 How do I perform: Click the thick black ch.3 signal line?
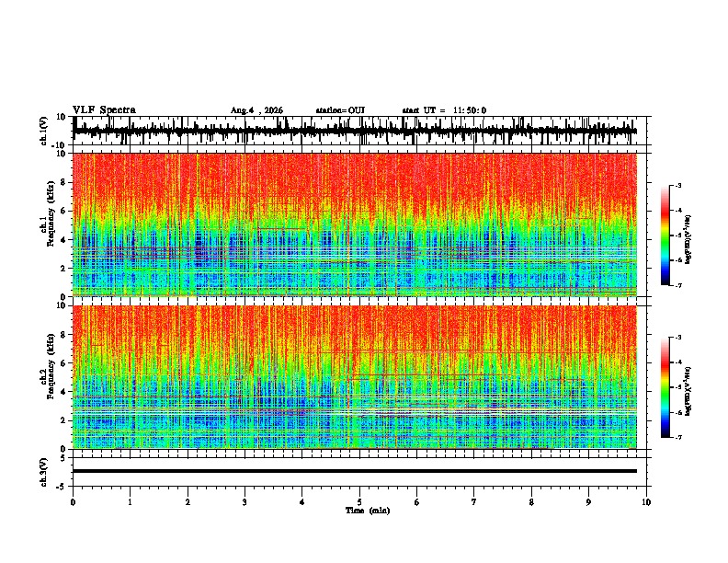[x=355, y=471]
